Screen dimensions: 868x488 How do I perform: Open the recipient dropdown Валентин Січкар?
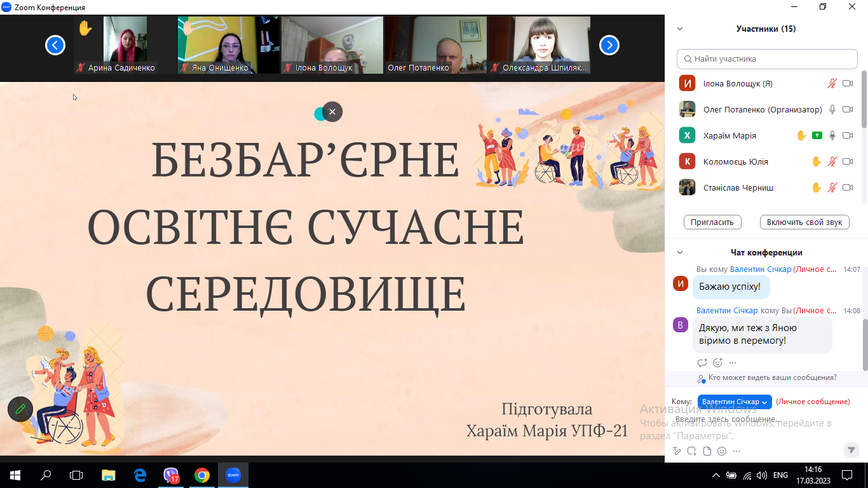click(735, 402)
